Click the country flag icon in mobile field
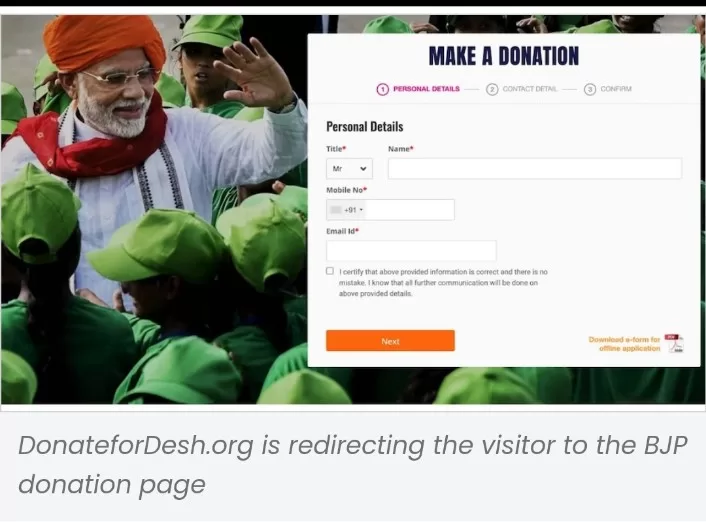Image resolution: width=706 pixels, height=522 pixels. tap(336, 210)
